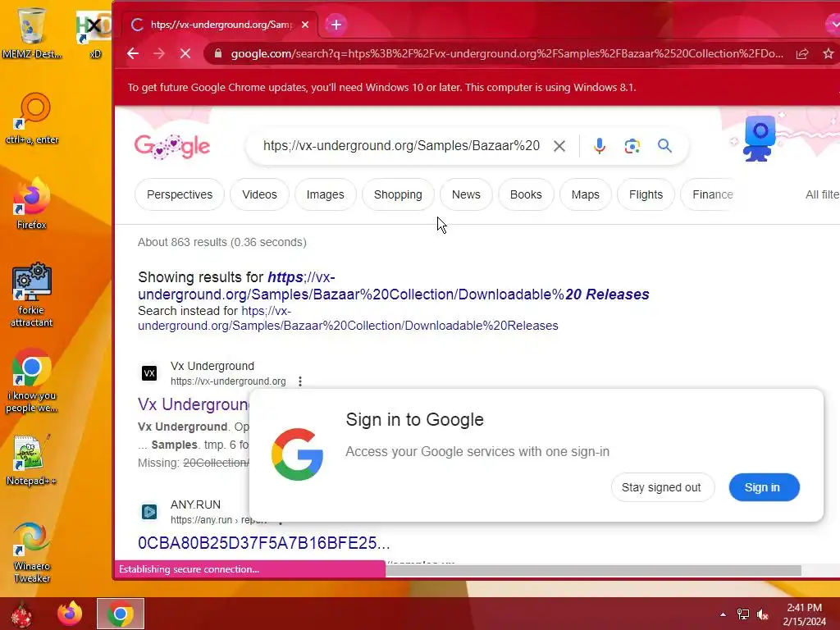Click the Google search input field

402,146
